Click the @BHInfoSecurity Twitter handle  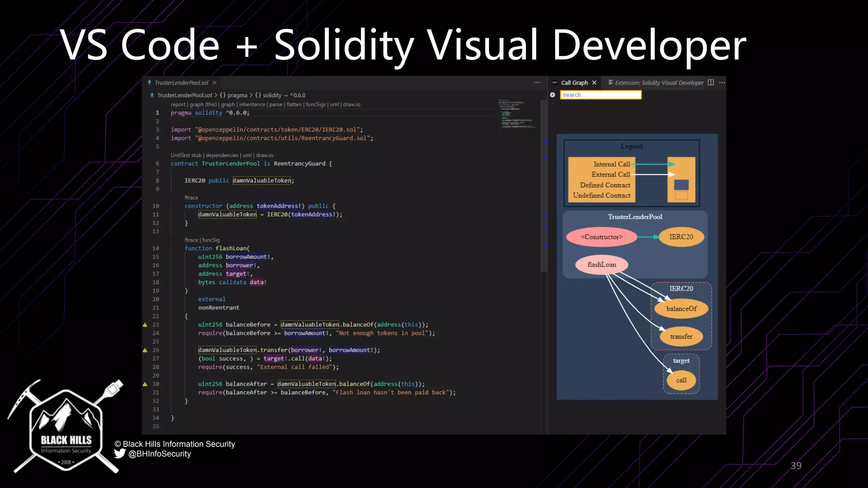coord(160,454)
